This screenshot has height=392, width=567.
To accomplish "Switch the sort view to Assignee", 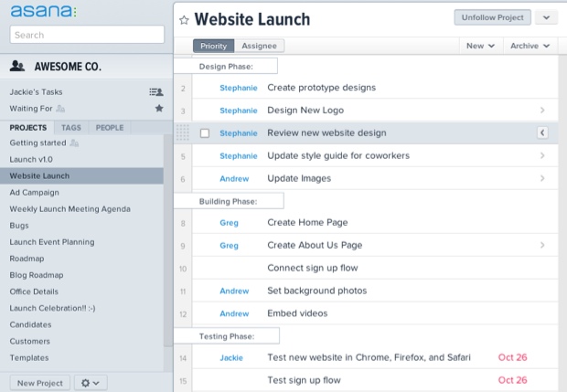I will click(x=259, y=46).
